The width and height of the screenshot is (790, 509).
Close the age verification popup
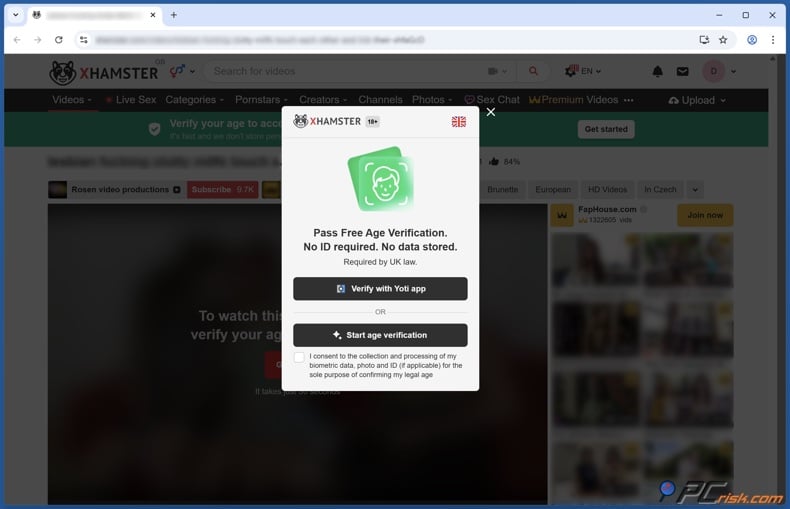point(491,112)
